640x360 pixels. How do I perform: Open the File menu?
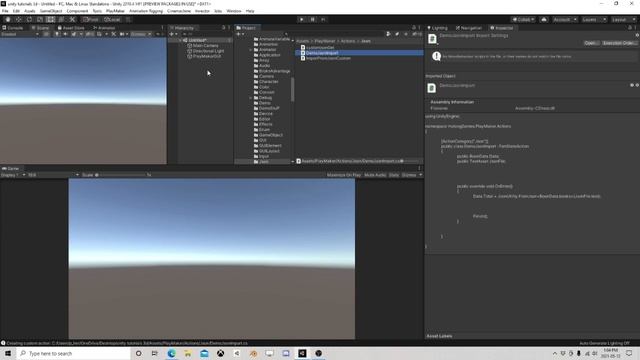tap(5, 11)
